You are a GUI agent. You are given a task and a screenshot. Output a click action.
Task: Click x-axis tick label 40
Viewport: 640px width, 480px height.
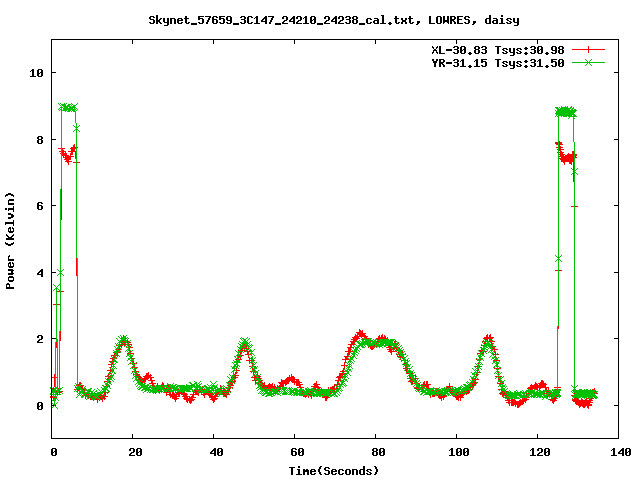tap(216, 452)
